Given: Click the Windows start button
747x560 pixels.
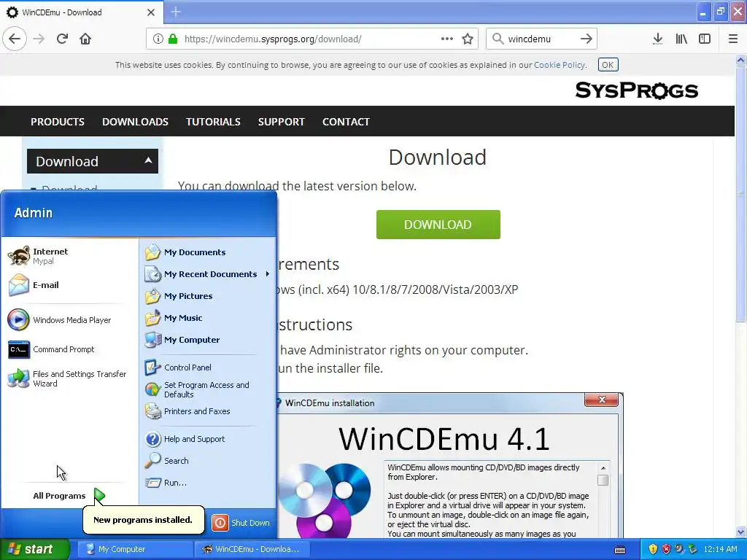Looking at the screenshot, I should coord(34,549).
